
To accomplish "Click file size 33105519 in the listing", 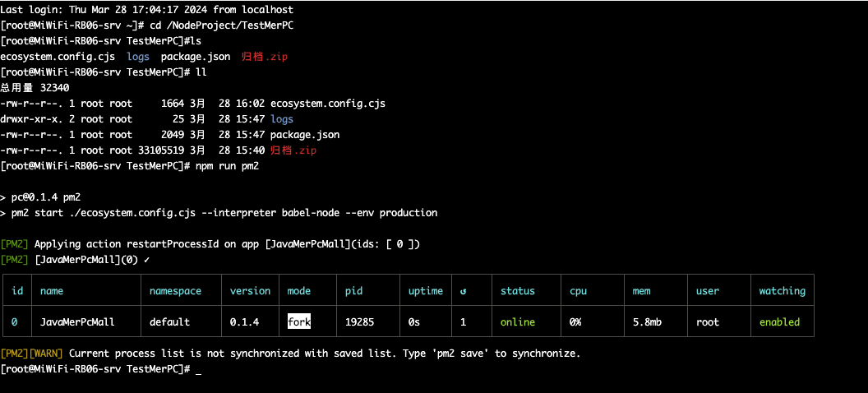I will coord(161,150).
